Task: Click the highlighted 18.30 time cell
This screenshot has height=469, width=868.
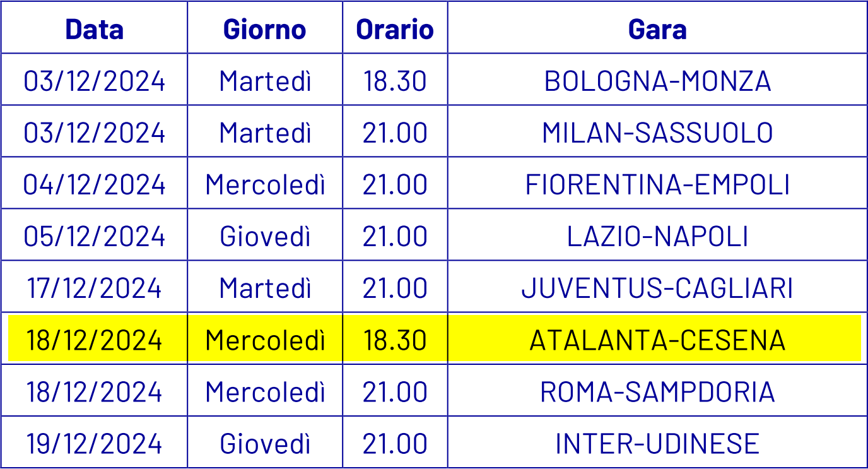Action: [x=395, y=340]
